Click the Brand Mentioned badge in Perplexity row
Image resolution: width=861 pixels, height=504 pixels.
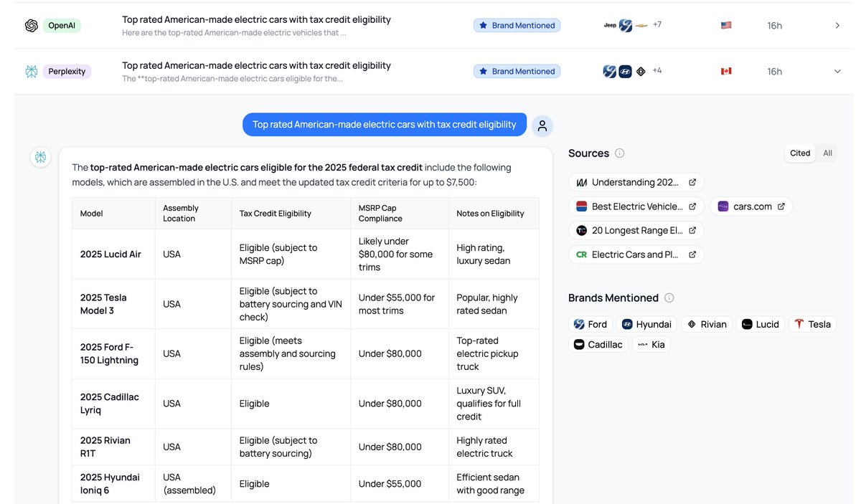coord(517,71)
